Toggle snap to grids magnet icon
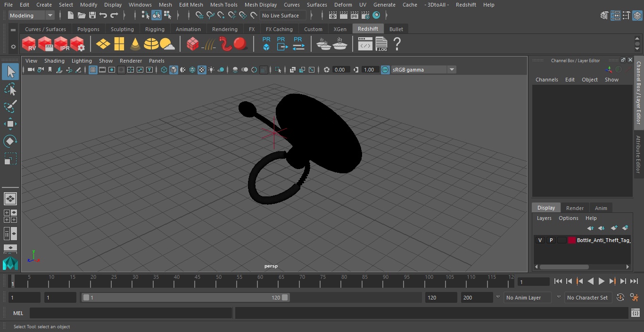 pos(199,16)
